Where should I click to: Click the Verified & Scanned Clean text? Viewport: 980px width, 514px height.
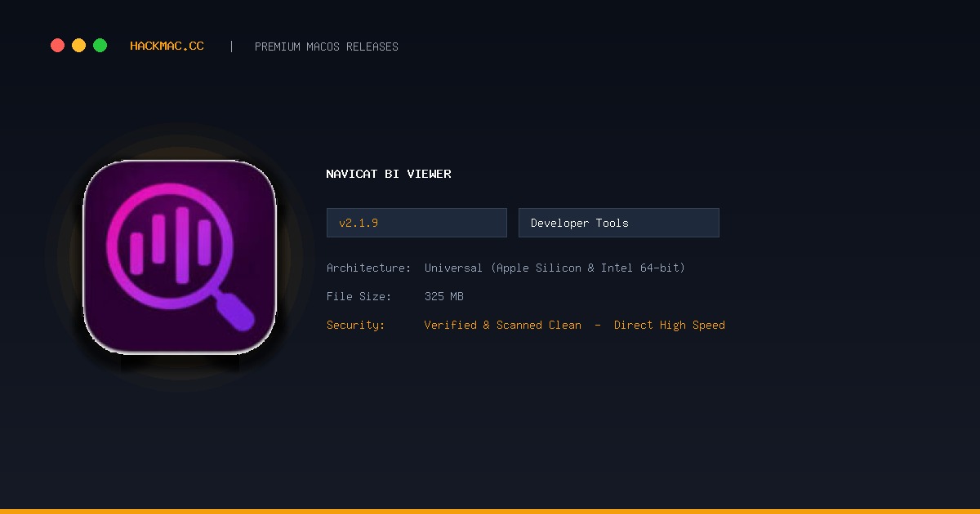tap(503, 325)
